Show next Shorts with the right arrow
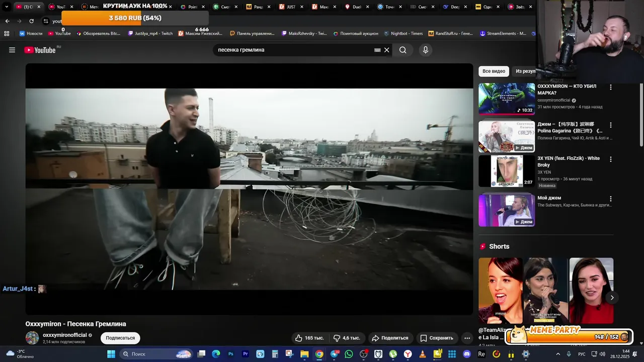The width and height of the screenshot is (644, 362). click(x=612, y=298)
